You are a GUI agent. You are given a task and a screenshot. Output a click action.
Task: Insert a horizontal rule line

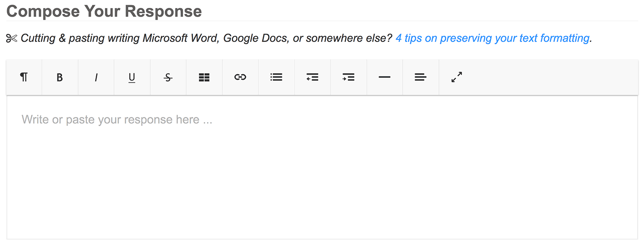[x=385, y=77]
